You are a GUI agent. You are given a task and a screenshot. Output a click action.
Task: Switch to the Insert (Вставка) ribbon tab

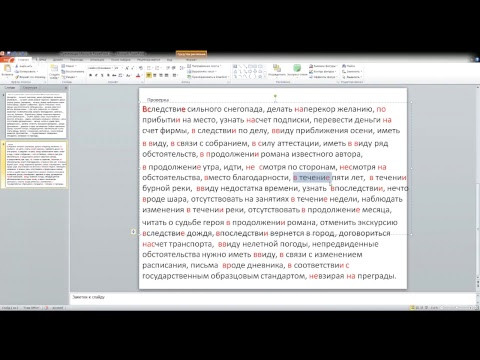(x=41, y=60)
